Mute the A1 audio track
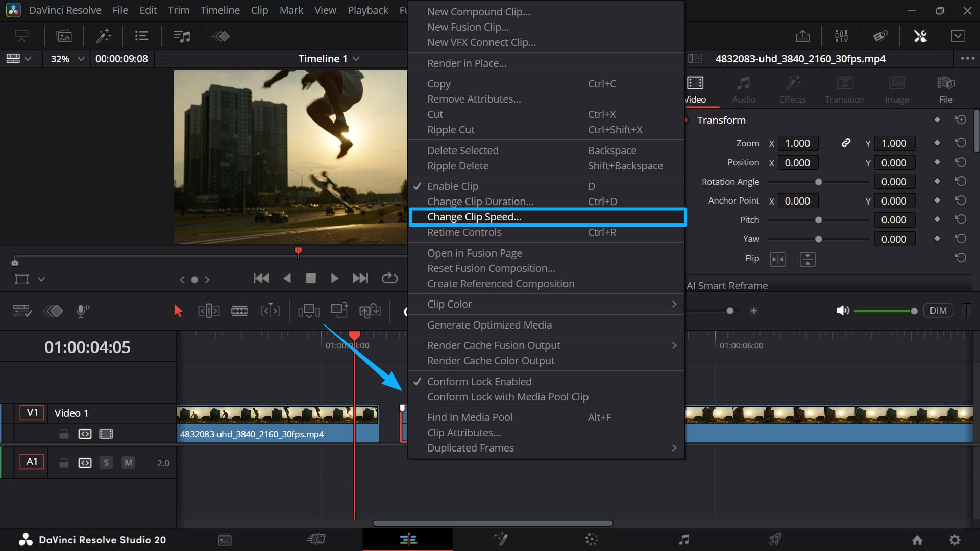 pos(128,463)
